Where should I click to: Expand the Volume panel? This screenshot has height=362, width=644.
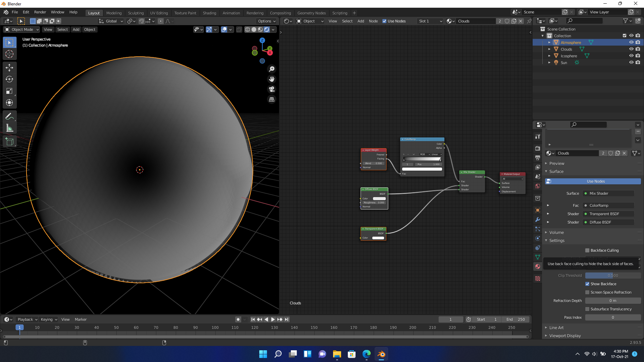click(556, 232)
